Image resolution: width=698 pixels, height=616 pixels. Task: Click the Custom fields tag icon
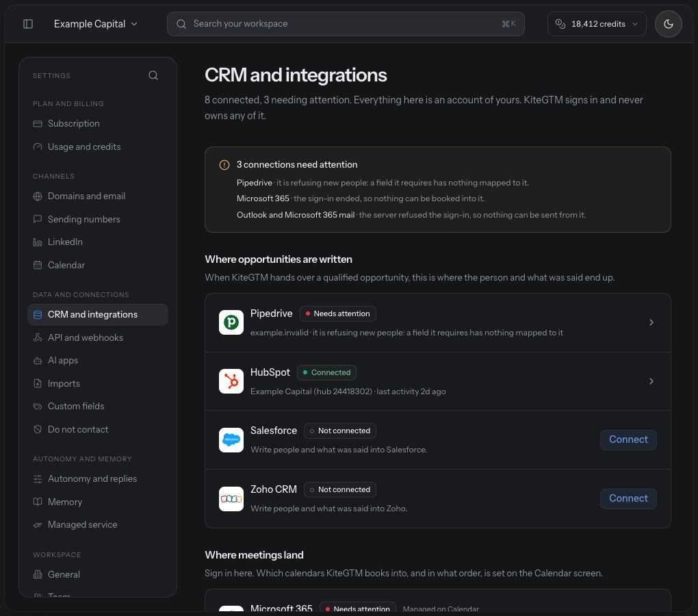pyautogui.click(x=38, y=407)
